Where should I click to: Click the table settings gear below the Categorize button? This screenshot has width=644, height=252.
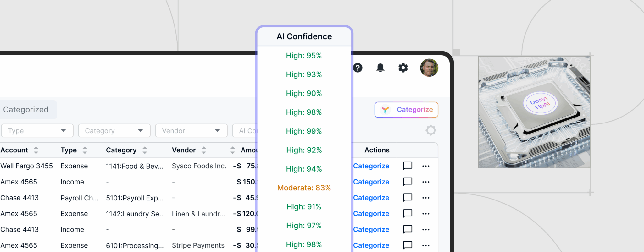tap(430, 130)
